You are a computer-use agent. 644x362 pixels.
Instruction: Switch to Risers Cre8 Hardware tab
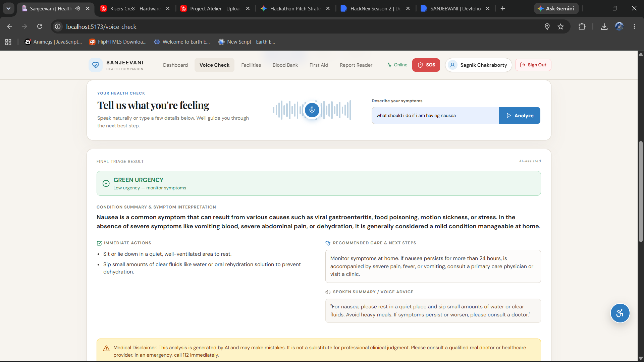[135, 8]
